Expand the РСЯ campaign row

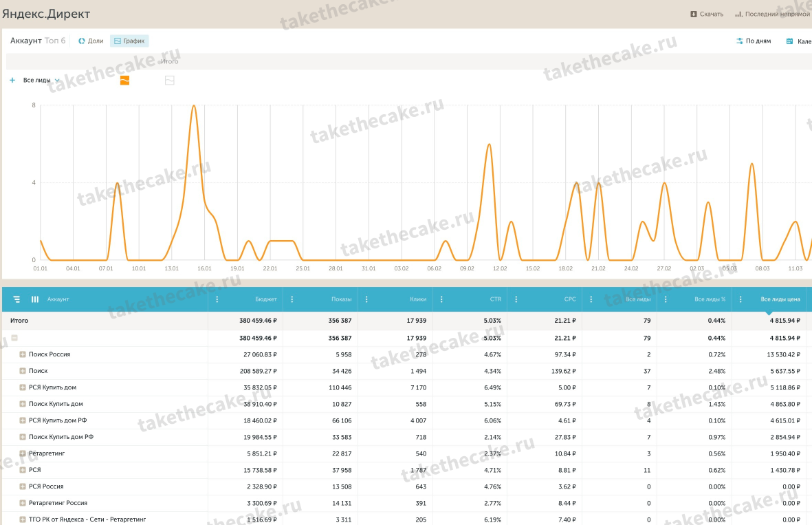23,470
